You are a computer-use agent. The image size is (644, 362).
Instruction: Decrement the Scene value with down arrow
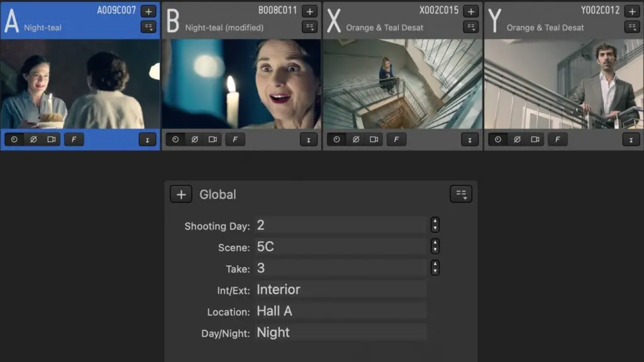[x=435, y=250]
